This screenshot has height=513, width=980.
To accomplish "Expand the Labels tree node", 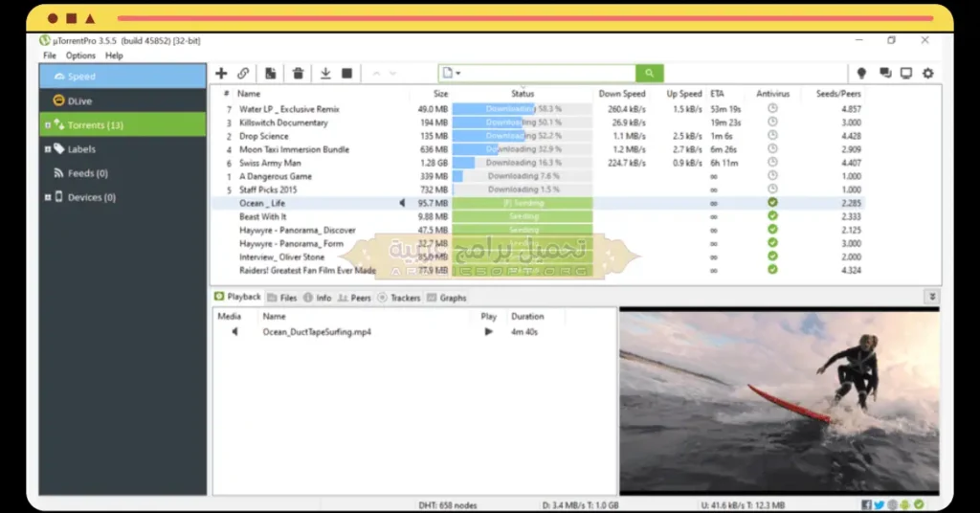I will point(48,149).
